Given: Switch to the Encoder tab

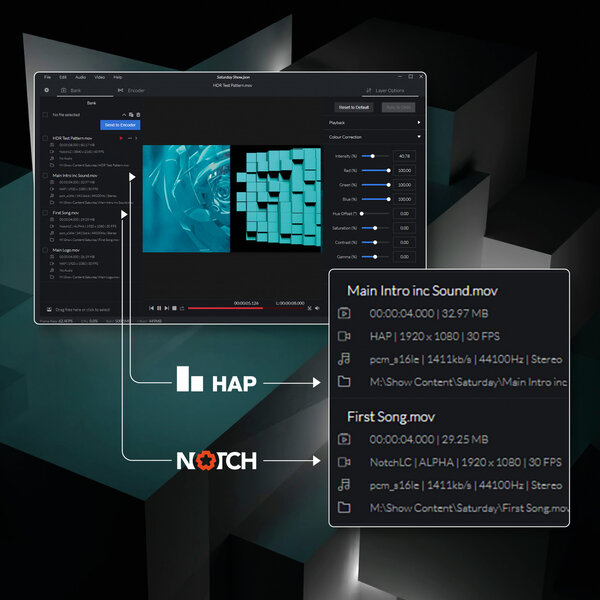Looking at the screenshot, I should pyautogui.click(x=131, y=91).
